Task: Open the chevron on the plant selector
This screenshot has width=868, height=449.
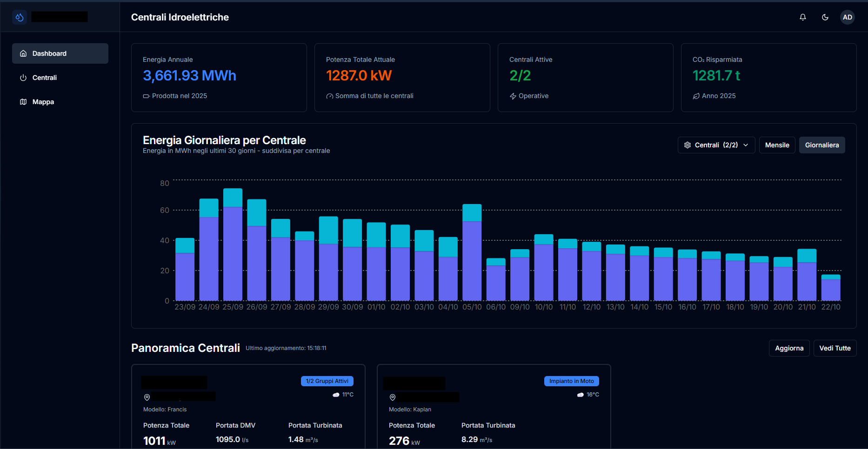Action: (747, 145)
